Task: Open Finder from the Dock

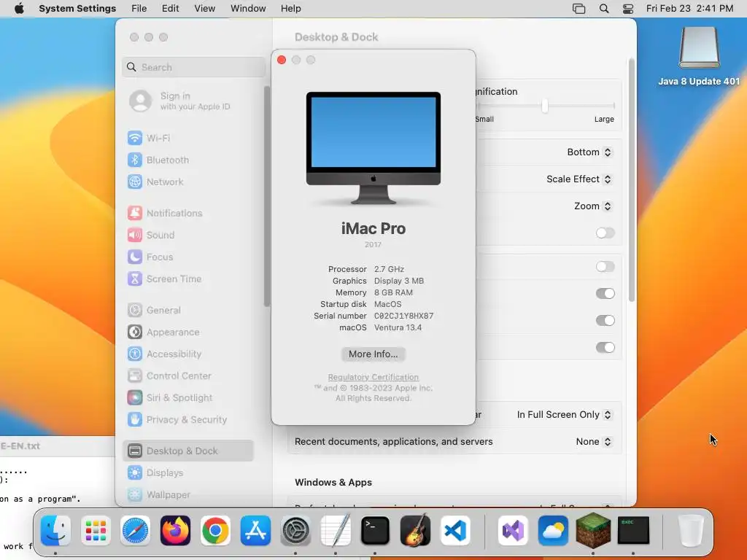Action: (55, 531)
